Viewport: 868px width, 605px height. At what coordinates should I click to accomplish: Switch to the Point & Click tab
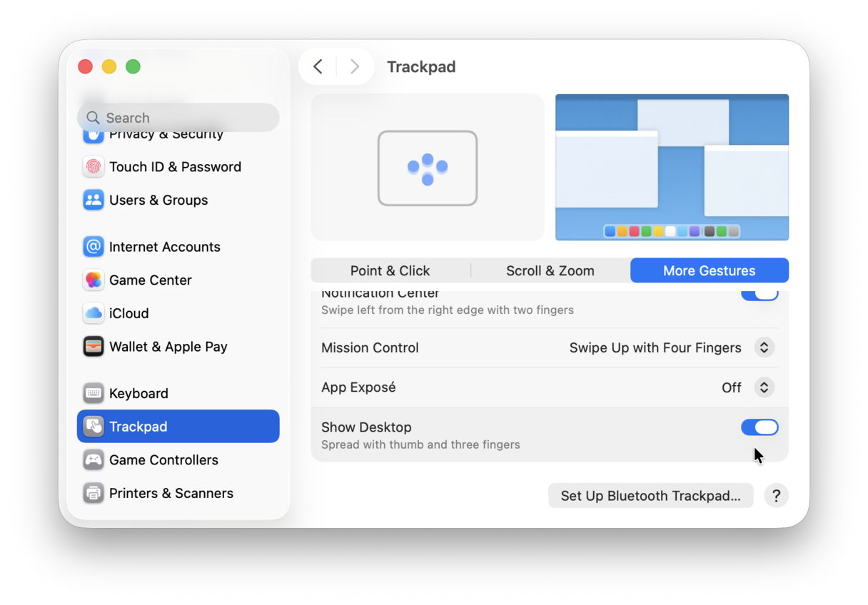point(390,270)
